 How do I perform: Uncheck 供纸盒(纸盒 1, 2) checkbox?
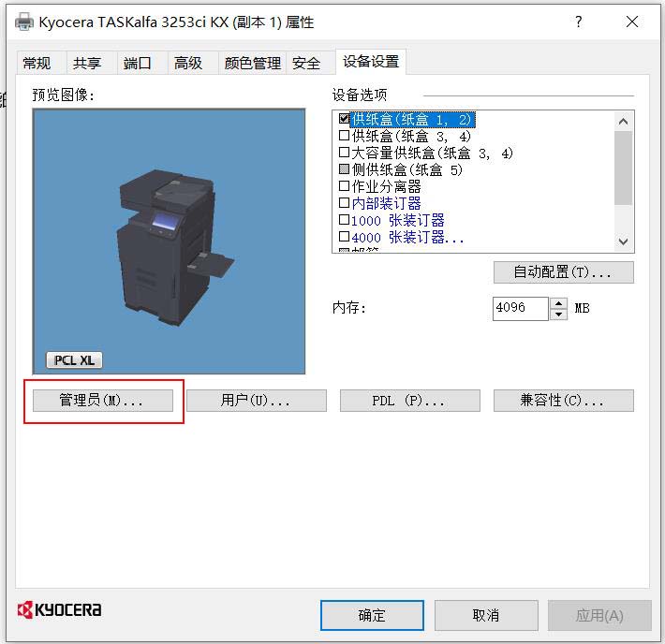pyautogui.click(x=344, y=120)
